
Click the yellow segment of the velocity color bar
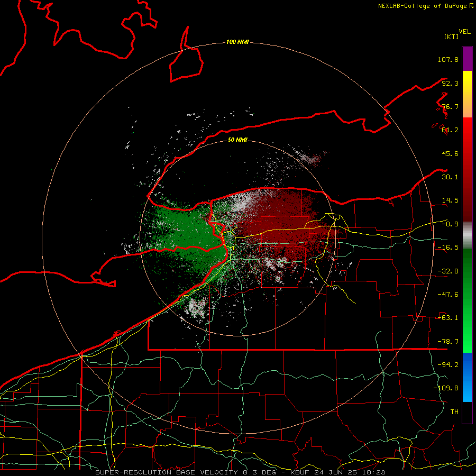tap(467, 94)
